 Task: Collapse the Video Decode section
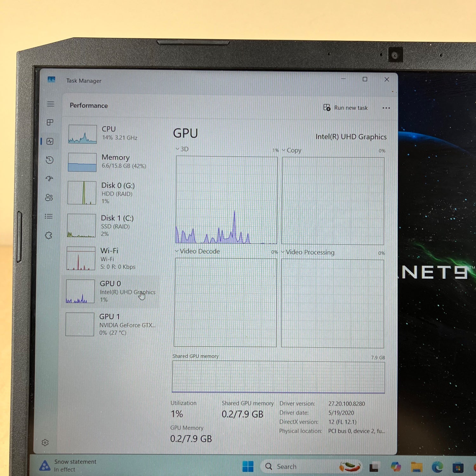tap(177, 251)
